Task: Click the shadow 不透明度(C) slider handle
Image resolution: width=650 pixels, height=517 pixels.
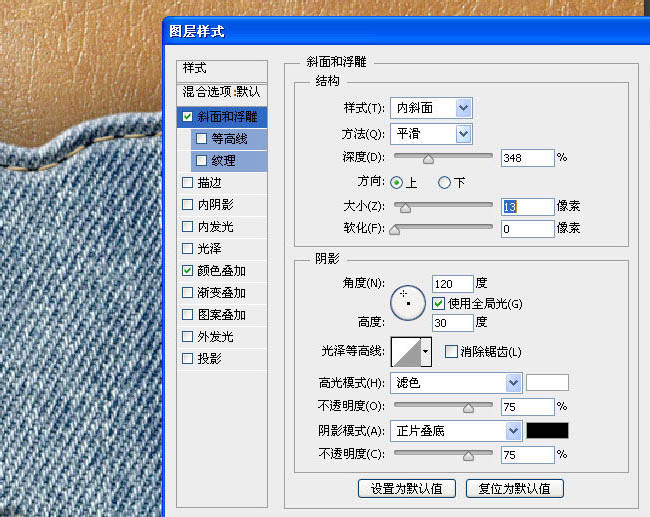Action: (468, 456)
